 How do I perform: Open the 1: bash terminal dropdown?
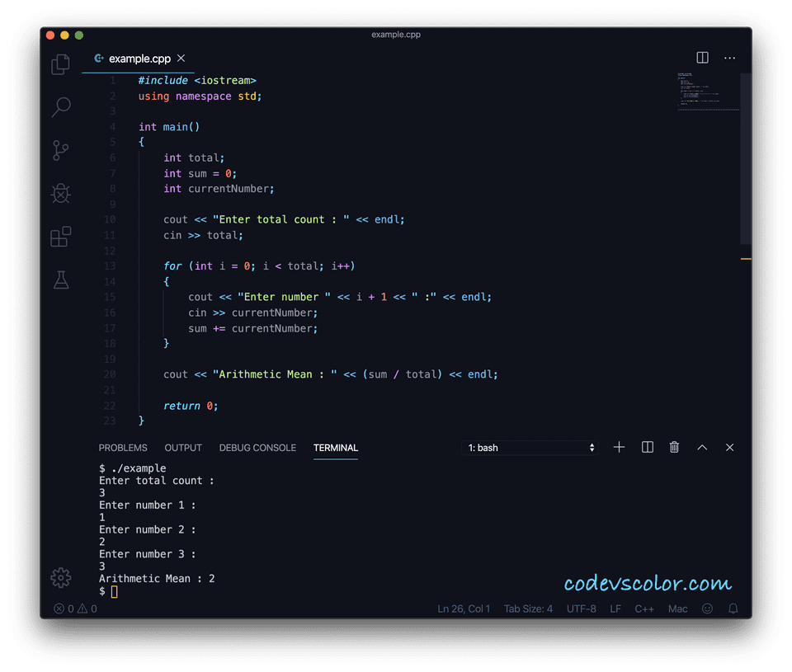pyautogui.click(x=528, y=447)
